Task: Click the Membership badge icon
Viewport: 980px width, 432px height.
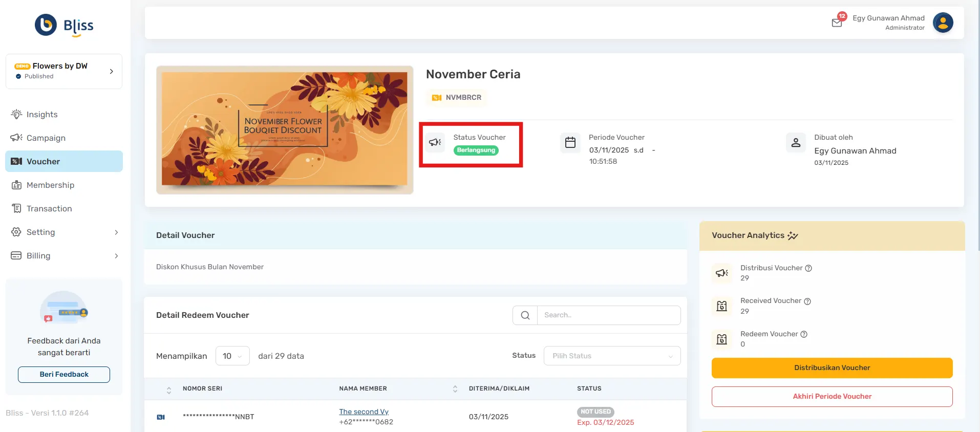Action: click(16, 185)
